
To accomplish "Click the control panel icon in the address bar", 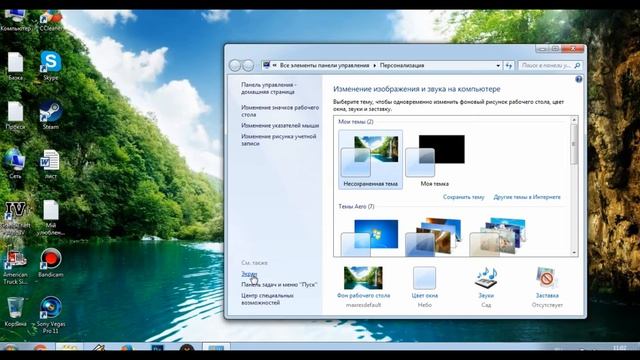I will click(267, 65).
